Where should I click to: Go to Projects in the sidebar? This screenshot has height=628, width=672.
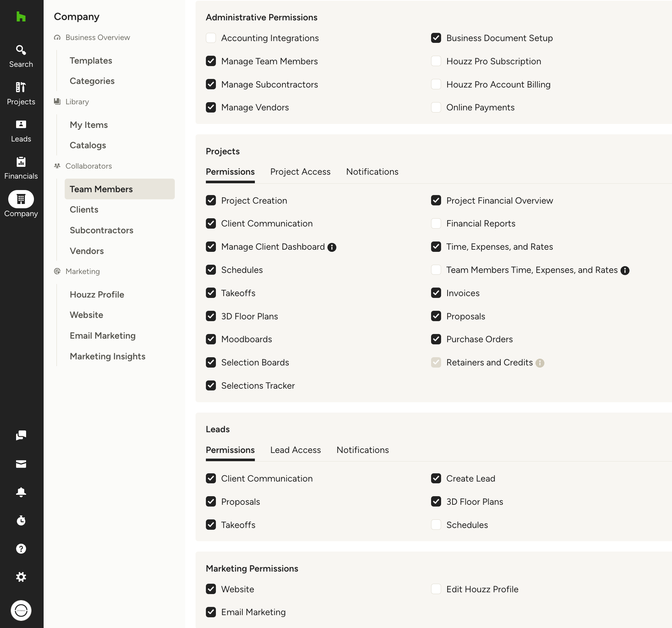21,93
